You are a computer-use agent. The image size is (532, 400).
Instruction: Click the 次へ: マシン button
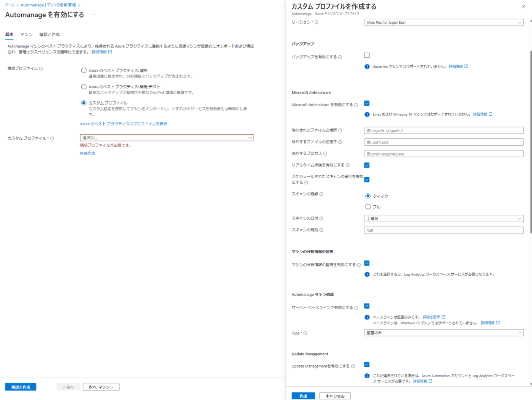point(101,387)
